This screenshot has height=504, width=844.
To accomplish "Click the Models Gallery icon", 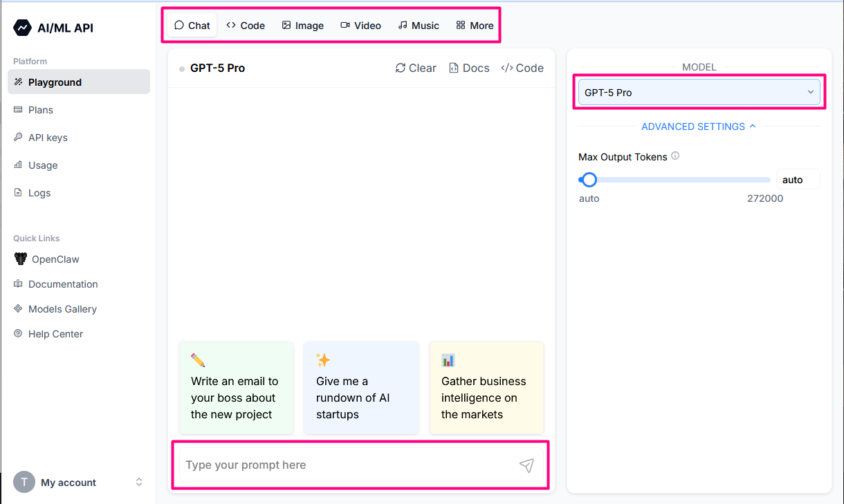I will pyautogui.click(x=19, y=309).
